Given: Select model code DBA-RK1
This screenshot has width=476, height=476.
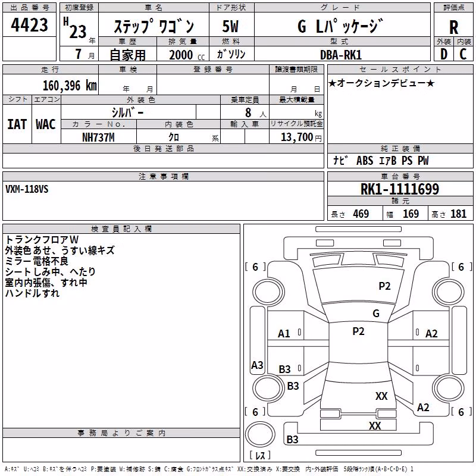Looking at the screenshot, I should point(341,55).
